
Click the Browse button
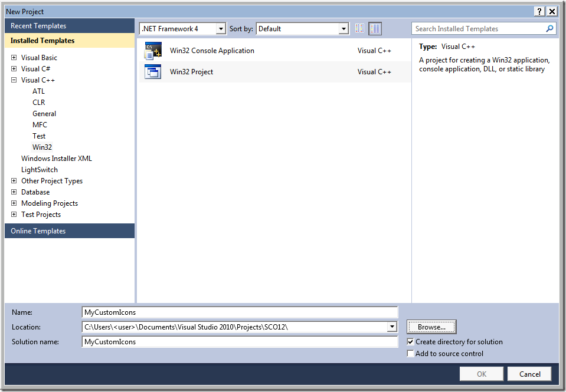click(x=431, y=327)
